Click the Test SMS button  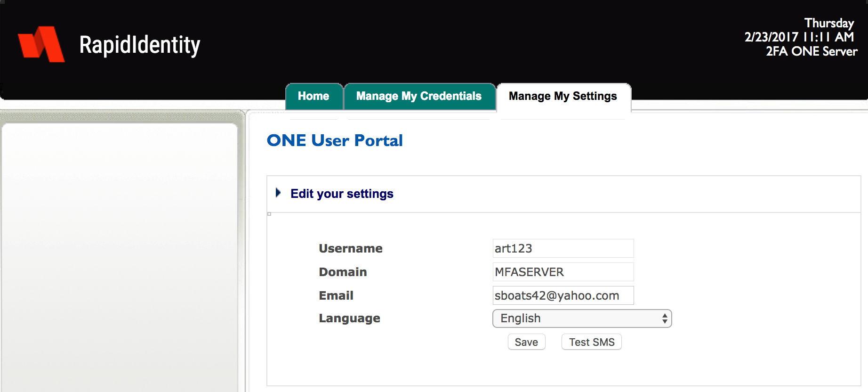click(x=592, y=342)
